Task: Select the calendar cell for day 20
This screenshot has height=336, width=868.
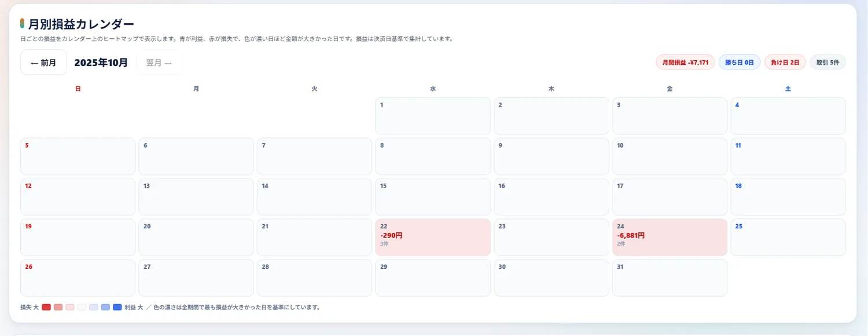Action: click(196, 238)
